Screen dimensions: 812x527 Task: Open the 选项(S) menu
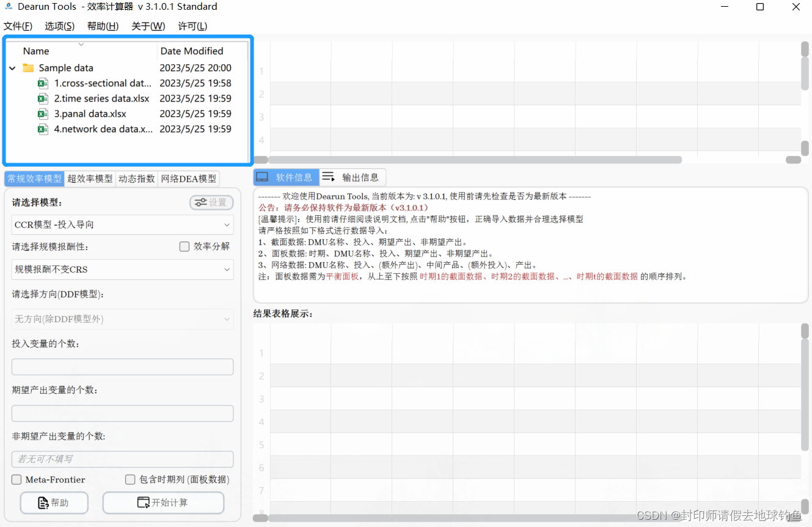[59, 26]
